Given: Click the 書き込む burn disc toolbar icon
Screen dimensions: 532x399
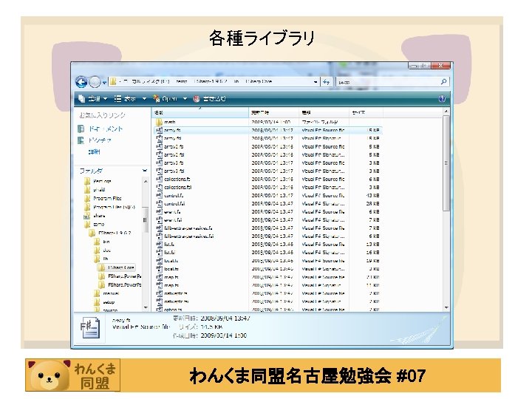Looking at the screenshot, I should click(x=197, y=99).
